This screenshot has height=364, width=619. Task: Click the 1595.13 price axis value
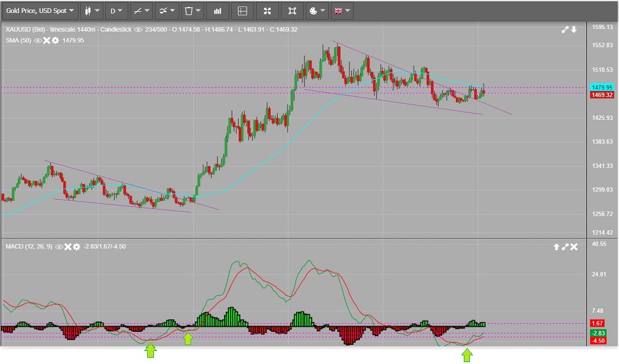(602, 27)
